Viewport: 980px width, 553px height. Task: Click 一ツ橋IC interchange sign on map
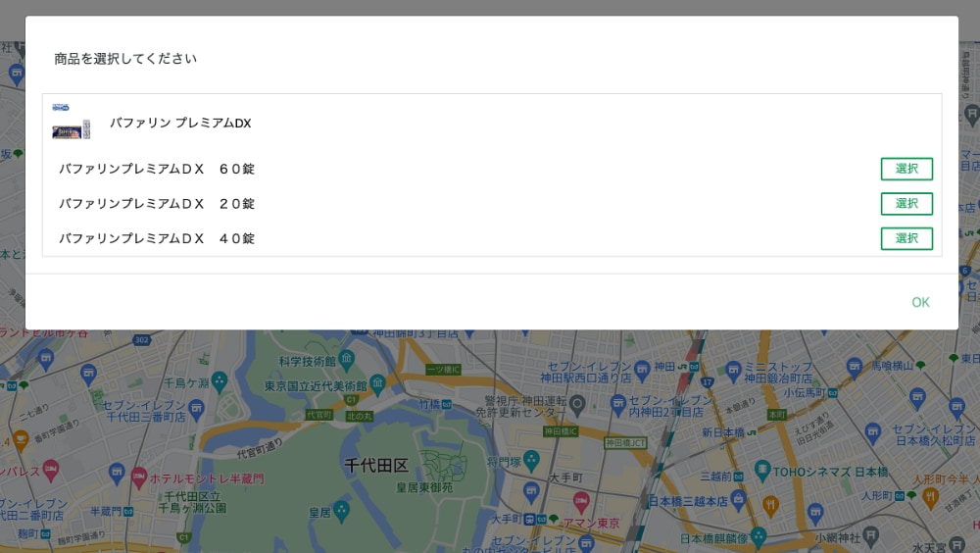coord(443,370)
